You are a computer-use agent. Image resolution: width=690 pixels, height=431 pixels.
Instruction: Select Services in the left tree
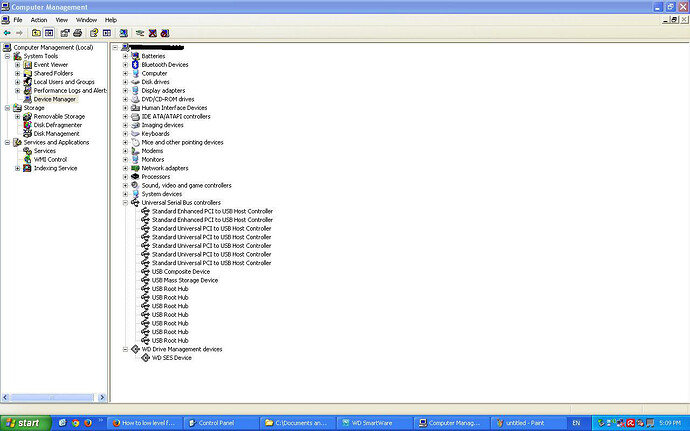(44, 151)
